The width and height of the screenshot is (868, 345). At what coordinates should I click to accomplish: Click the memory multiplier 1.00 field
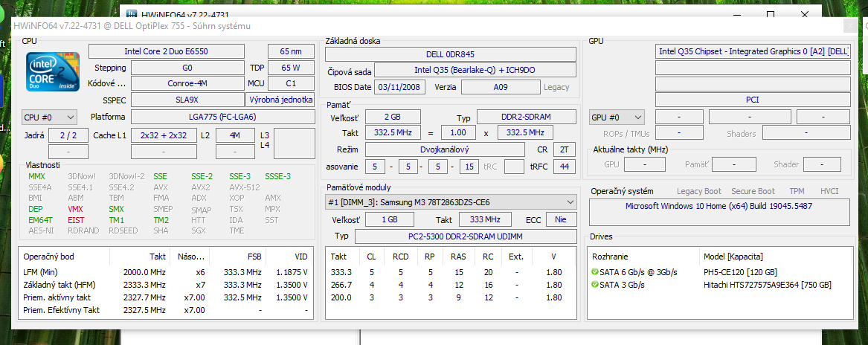click(x=458, y=133)
